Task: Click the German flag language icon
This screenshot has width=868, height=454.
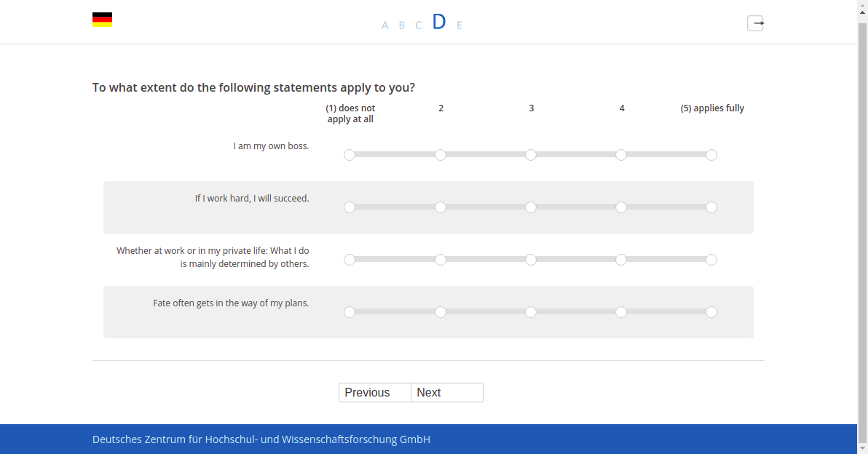Action: click(103, 20)
